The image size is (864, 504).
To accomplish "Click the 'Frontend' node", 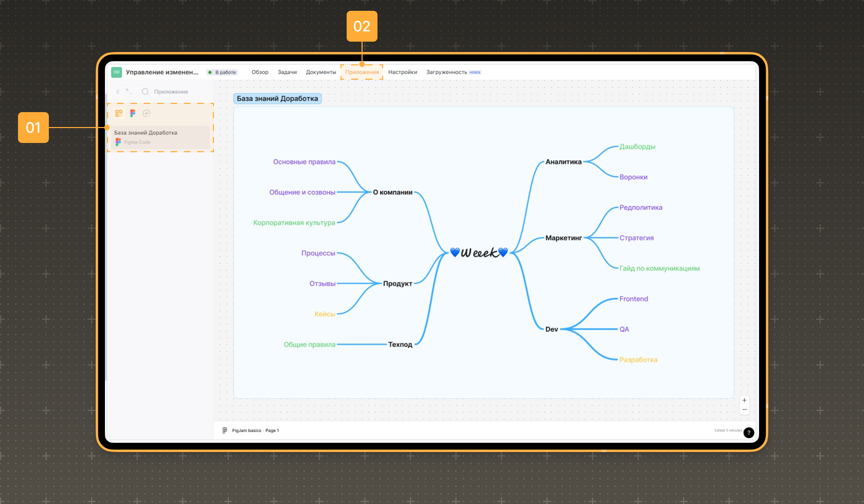I will pos(634,299).
